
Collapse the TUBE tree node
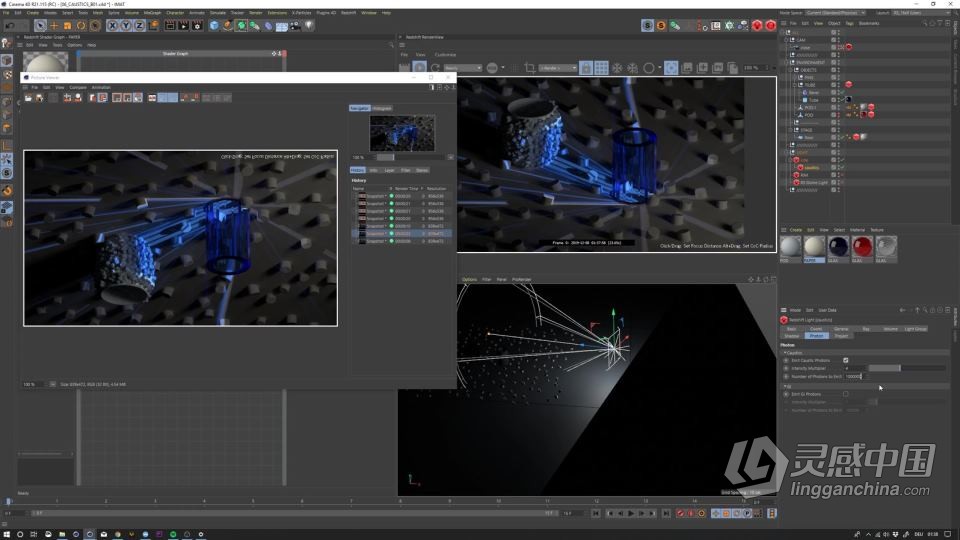click(x=796, y=85)
